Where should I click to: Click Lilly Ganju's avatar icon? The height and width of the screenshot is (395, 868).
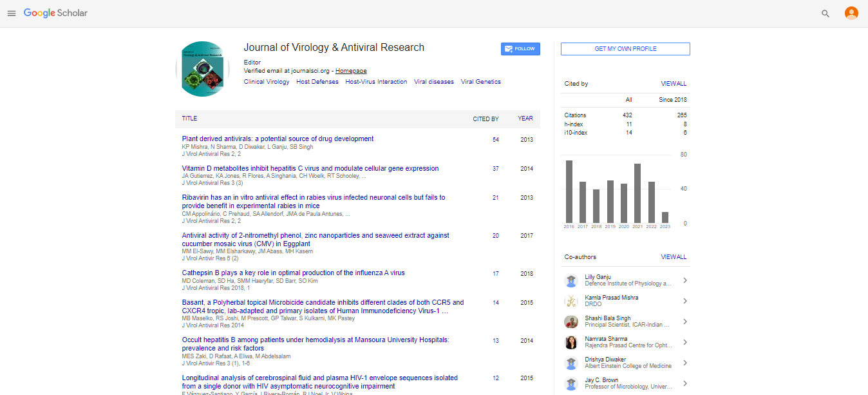[x=571, y=280]
